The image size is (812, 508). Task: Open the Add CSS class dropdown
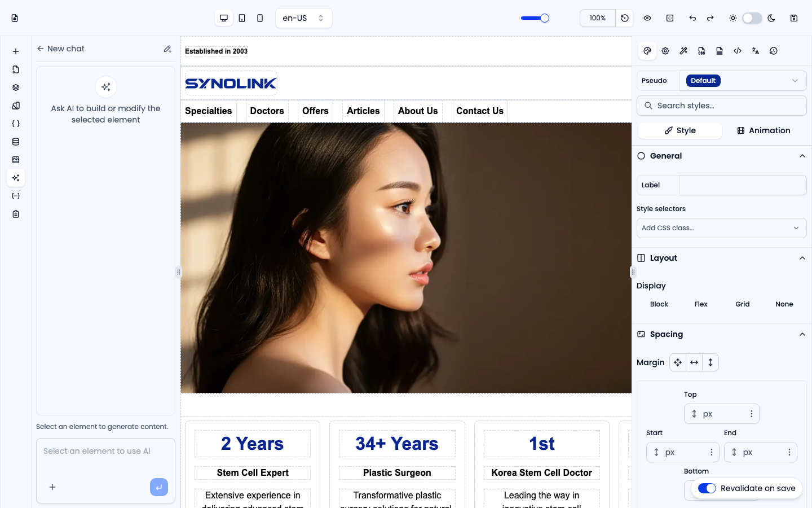pyautogui.click(x=722, y=228)
